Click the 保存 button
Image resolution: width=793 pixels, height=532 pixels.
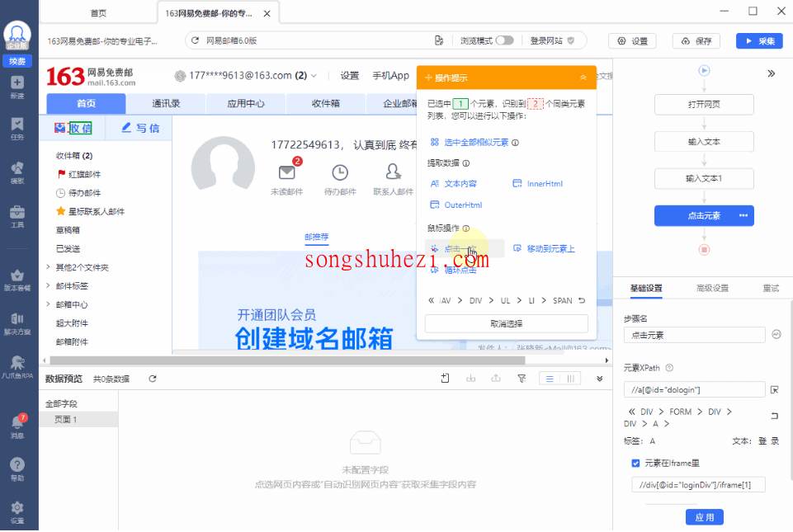tap(696, 41)
